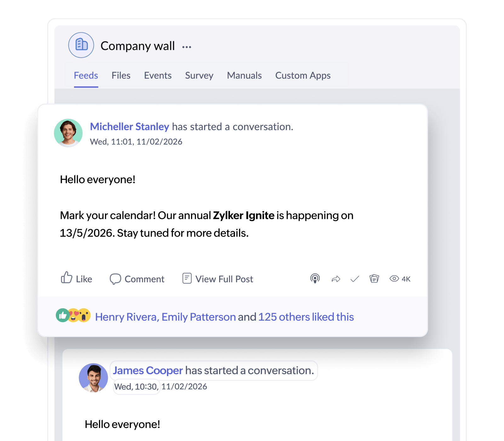Select the Survey tab

[x=199, y=76]
